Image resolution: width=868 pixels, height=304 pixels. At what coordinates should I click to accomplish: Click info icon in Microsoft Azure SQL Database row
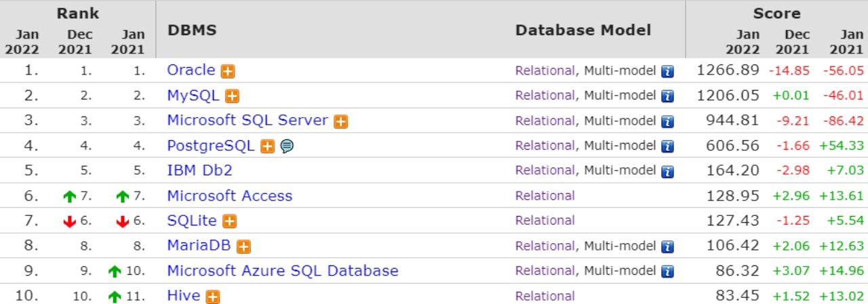point(667,272)
